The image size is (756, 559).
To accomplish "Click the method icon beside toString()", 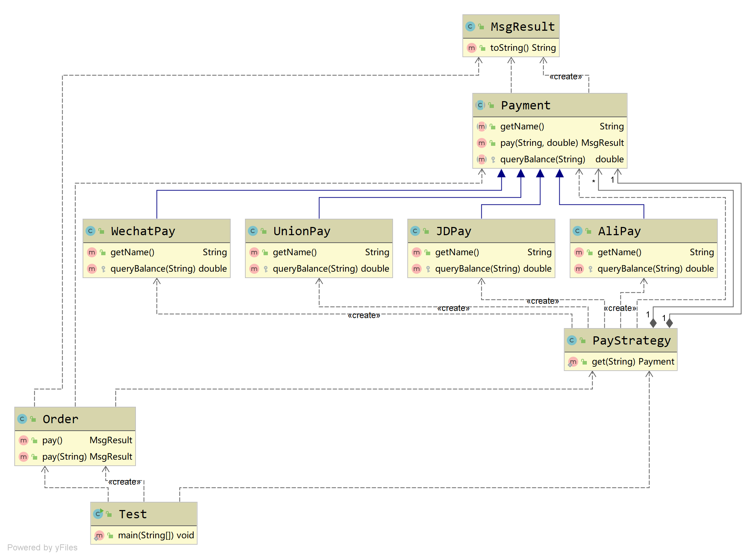I will [x=471, y=48].
